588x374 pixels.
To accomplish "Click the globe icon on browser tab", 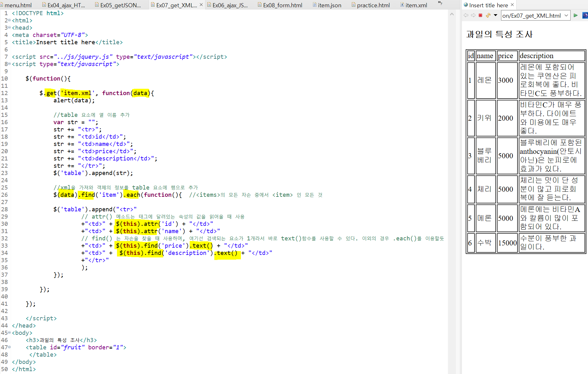I will point(466,5).
